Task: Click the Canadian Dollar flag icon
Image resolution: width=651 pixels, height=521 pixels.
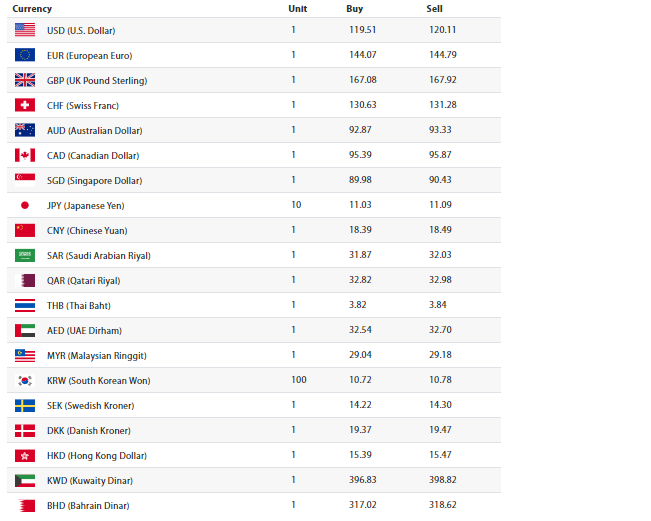Action: tap(25, 155)
